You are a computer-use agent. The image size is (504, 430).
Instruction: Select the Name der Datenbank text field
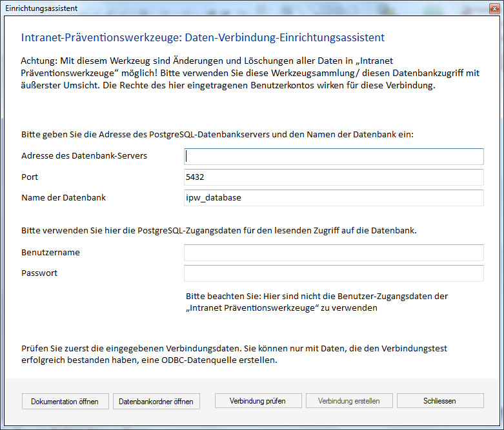coord(333,198)
